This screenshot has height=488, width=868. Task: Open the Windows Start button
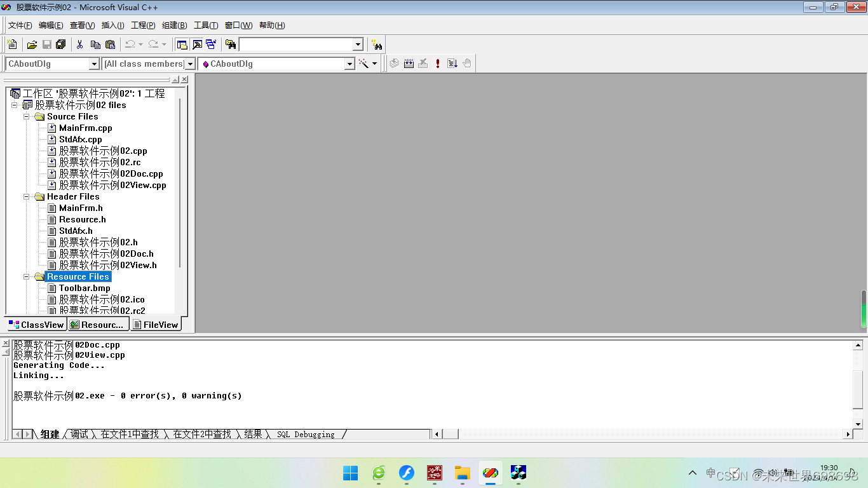pos(350,473)
